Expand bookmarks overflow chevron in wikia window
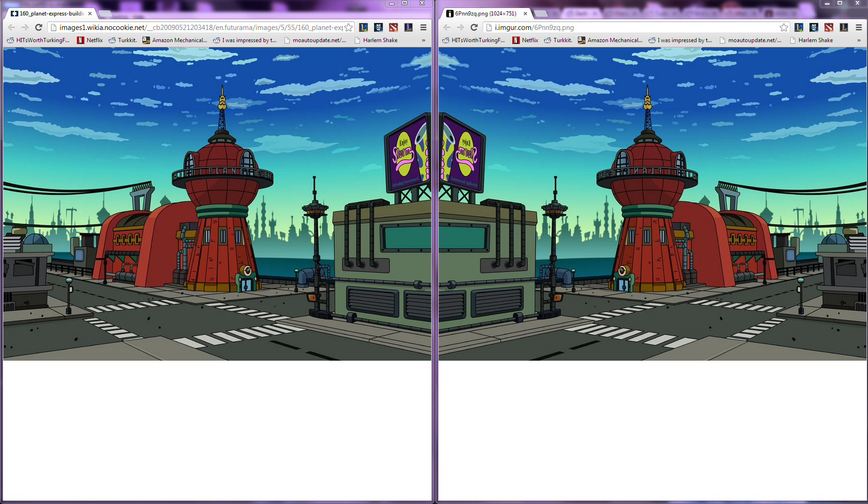The image size is (868, 504). coord(423,40)
